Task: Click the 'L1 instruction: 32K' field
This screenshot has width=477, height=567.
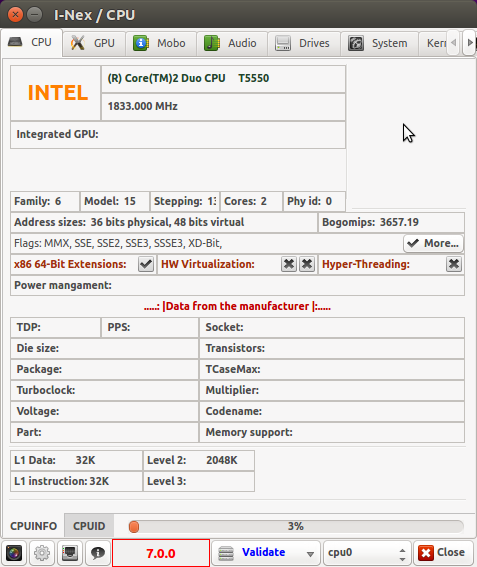Action: click(x=76, y=481)
